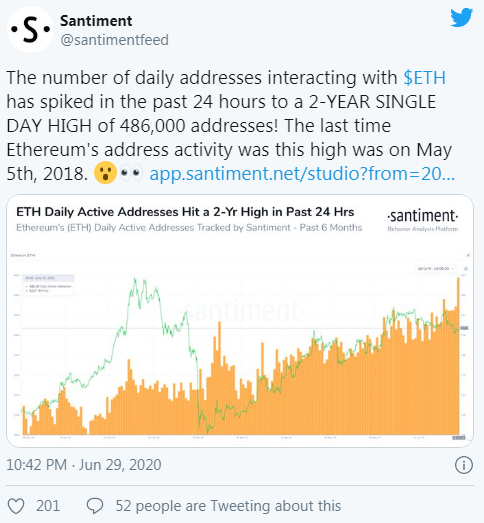Click the Twitter bird logo
484x523 pixels.
462,17
